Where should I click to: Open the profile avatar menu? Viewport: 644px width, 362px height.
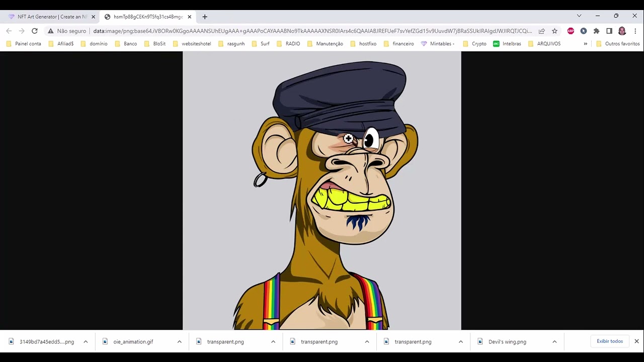click(622, 31)
